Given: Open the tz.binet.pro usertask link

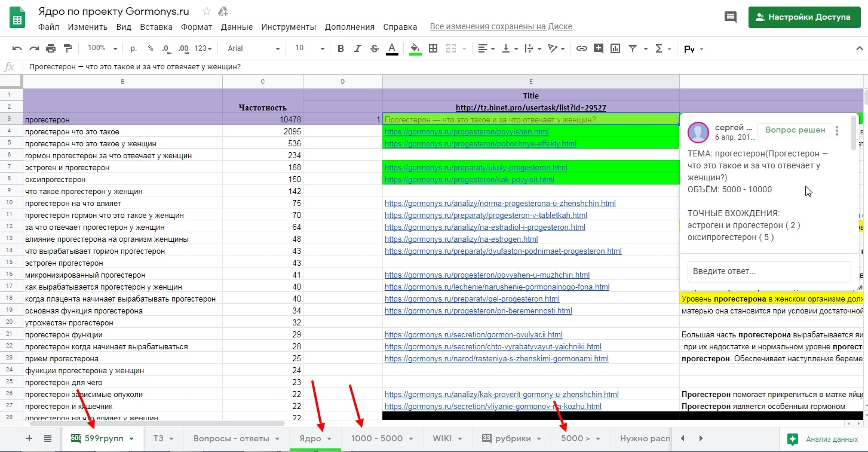Looking at the screenshot, I should pos(530,108).
